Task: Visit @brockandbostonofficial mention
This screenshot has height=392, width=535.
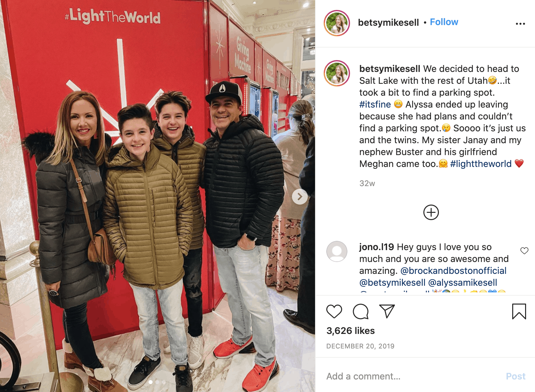Action: (x=453, y=271)
